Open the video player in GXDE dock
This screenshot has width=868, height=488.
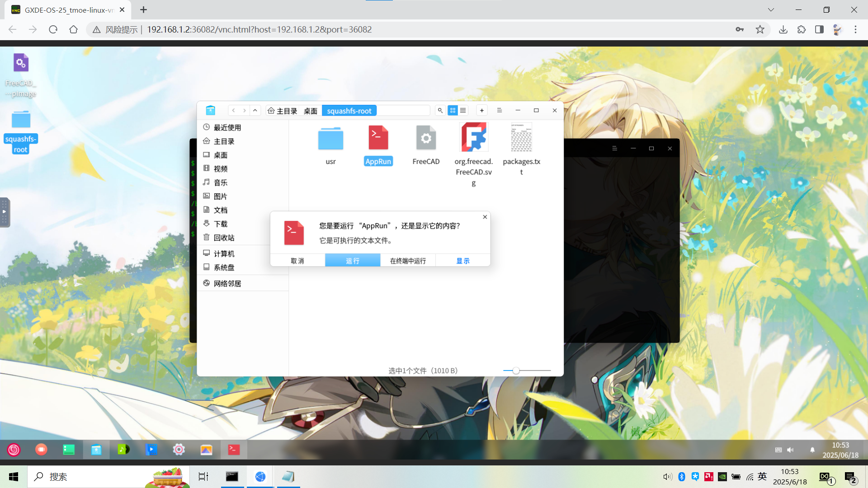[x=151, y=450]
